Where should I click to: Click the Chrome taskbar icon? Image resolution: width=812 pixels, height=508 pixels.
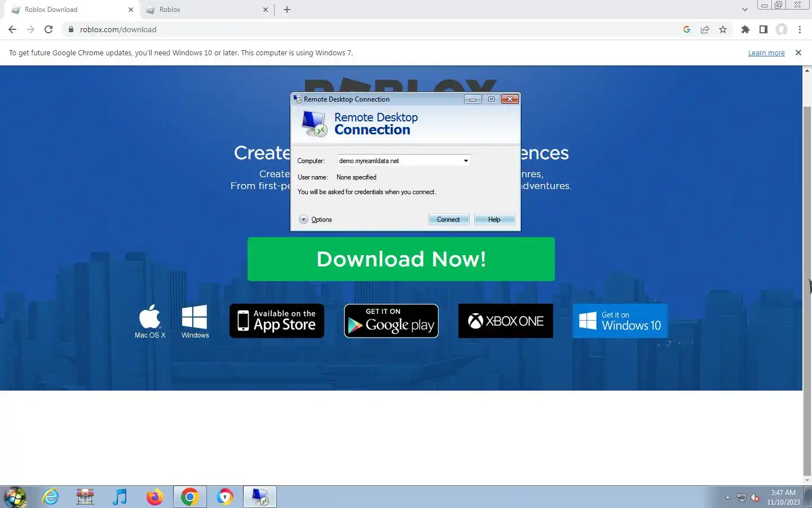coord(189,497)
